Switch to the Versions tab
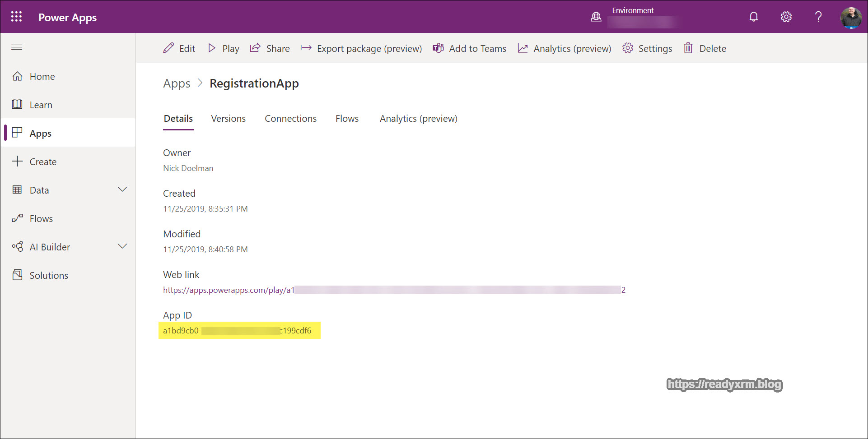The height and width of the screenshot is (439, 868). tap(228, 118)
